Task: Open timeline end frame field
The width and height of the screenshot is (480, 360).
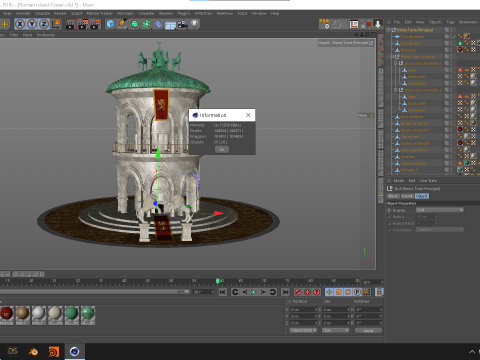Action: coord(372,282)
